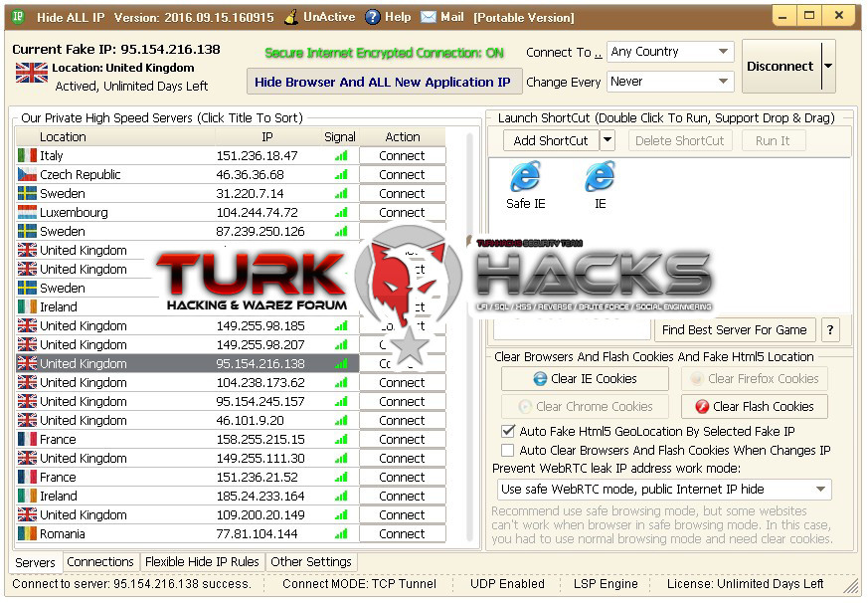Expand the Add ShortCut arrow dropdown

coord(608,140)
